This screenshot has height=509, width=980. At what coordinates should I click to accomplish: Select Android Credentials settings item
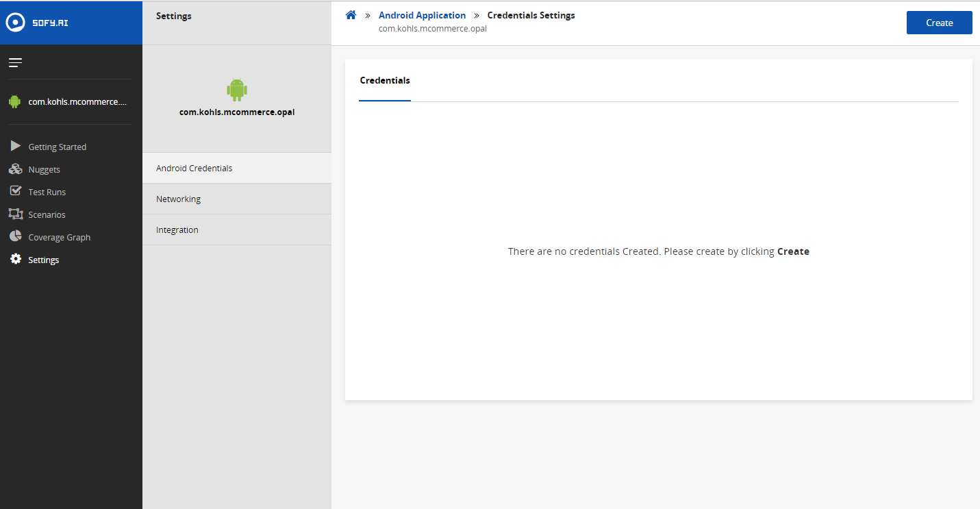point(237,168)
